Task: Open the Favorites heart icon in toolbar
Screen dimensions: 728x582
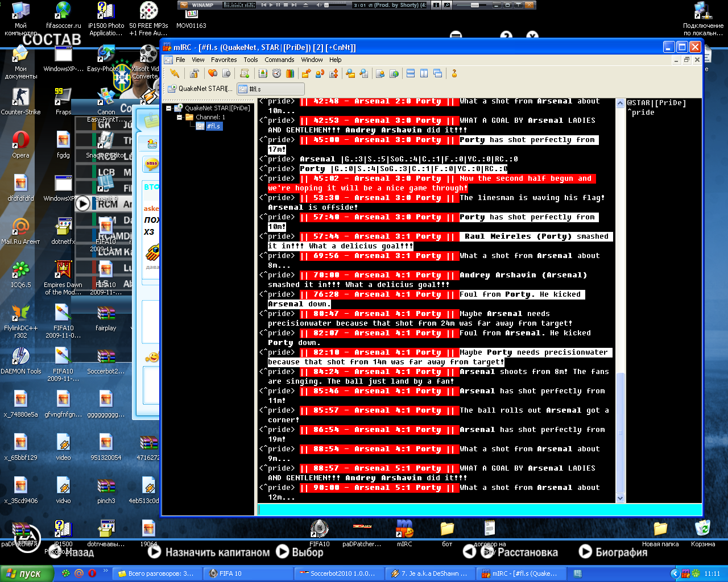Action: point(212,73)
